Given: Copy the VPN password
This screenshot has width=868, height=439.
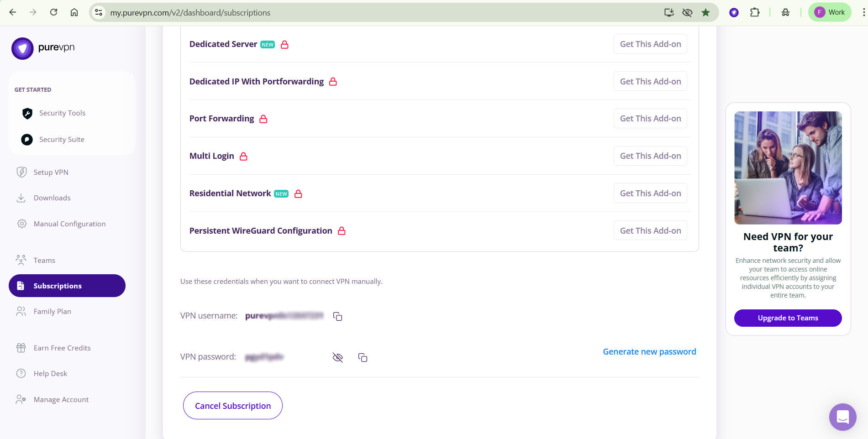Looking at the screenshot, I should 363,357.
